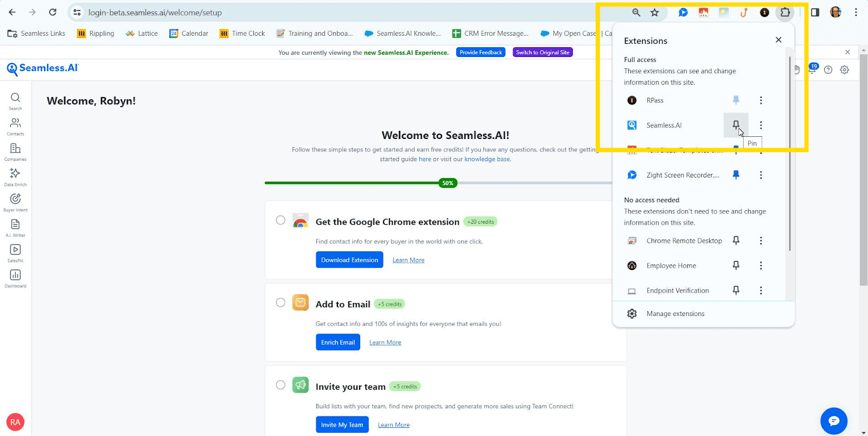Click the Chrome Extensions puzzle icon

click(784, 12)
